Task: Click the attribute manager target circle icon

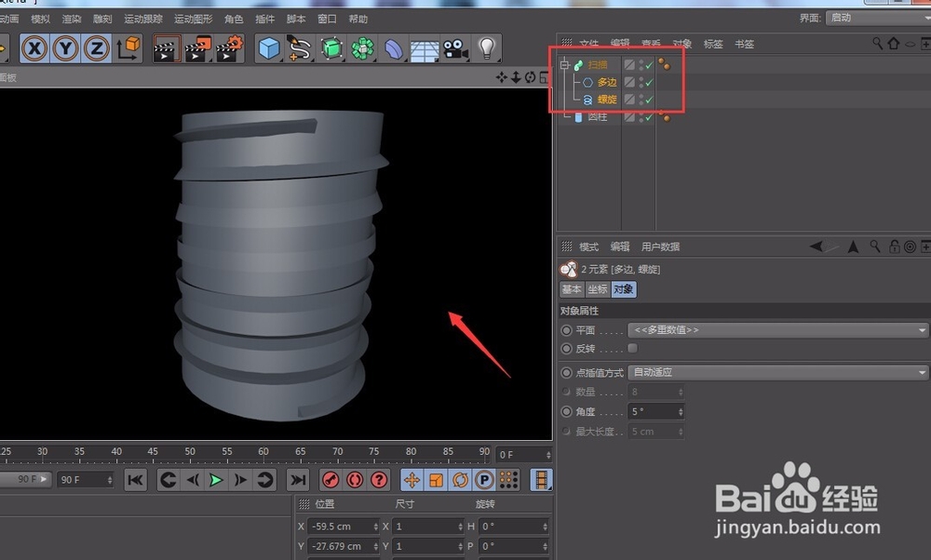Action: tap(909, 247)
